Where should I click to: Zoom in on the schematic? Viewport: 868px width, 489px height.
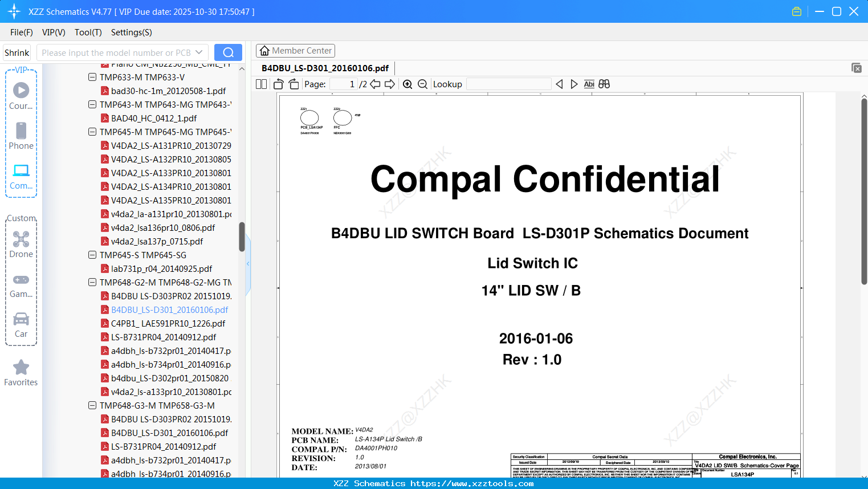tap(407, 84)
